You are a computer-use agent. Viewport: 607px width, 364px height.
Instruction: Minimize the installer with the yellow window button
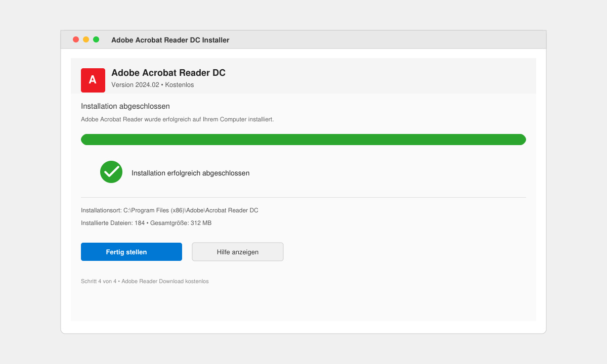pyautogui.click(x=86, y=39)
